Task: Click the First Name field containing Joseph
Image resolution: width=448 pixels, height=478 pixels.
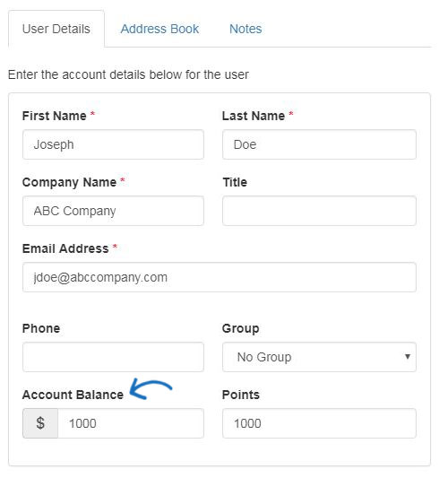Action: pos(113,144)
